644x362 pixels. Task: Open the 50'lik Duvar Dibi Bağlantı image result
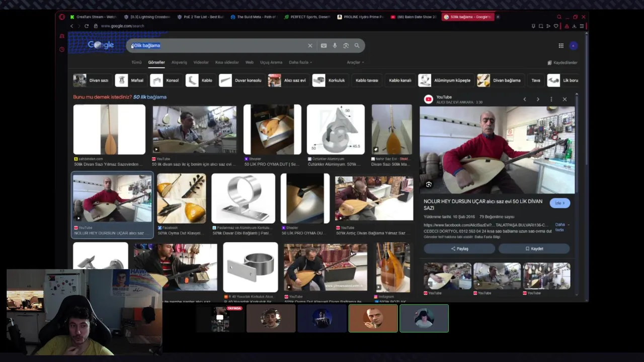tap(244, 199)
